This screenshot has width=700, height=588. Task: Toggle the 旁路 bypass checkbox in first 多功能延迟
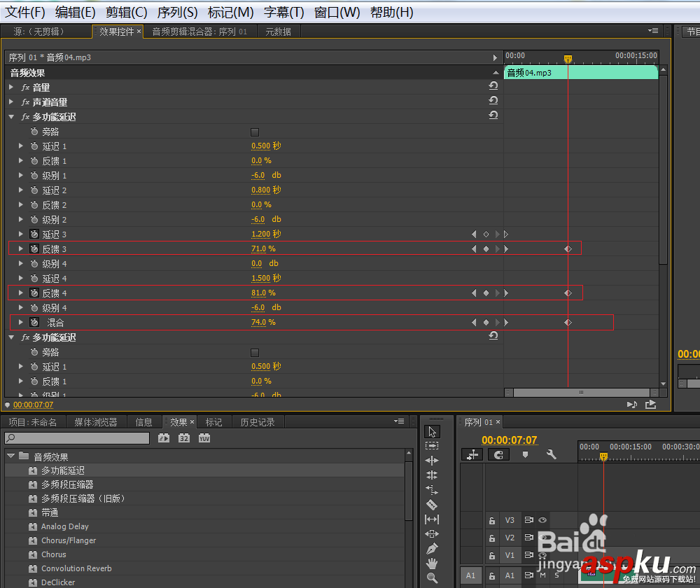(255, 132)
